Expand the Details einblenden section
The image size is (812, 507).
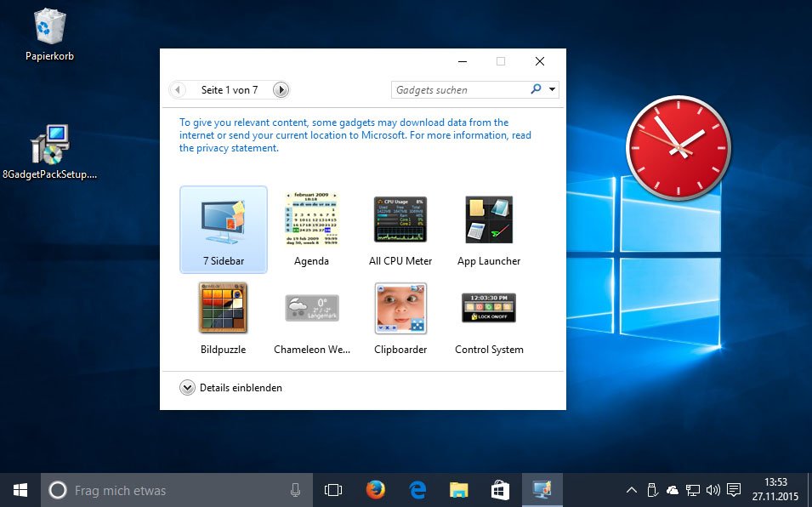pyautogui.click(x=230, y=387)
